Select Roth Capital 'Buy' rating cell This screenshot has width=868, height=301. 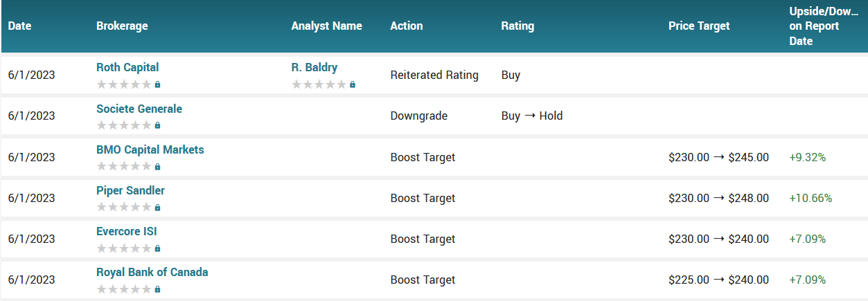[x=511, y=75]
